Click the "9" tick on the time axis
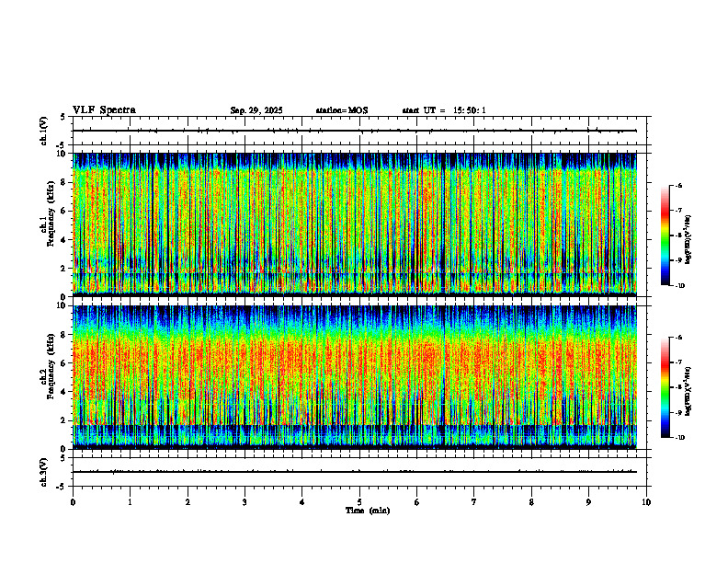Viewport: 728px width, 563px height. click(x=588, y=502)
